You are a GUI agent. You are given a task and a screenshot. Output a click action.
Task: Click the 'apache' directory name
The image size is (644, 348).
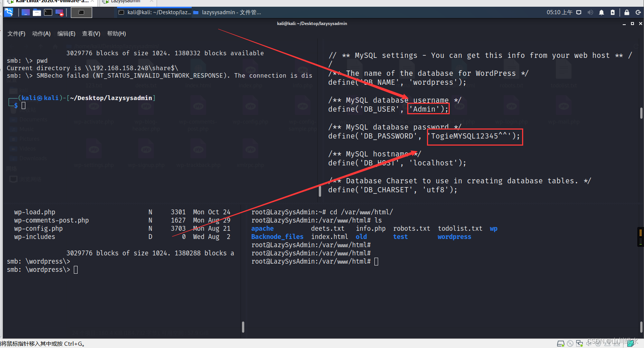pyautogui.click(x=263, y=229)
